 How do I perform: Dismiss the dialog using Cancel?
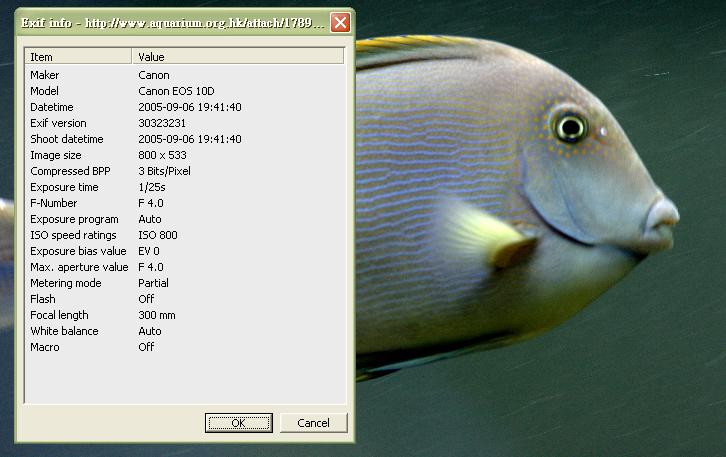[313, 423]
